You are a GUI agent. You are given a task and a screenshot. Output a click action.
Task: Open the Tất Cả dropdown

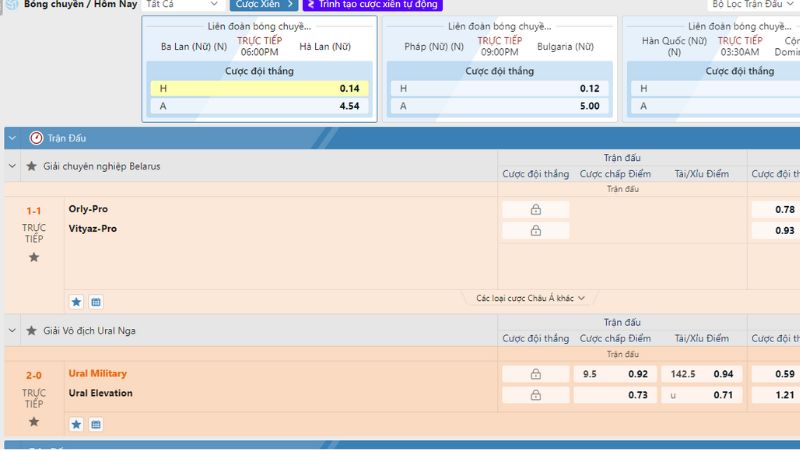point(182,5)
